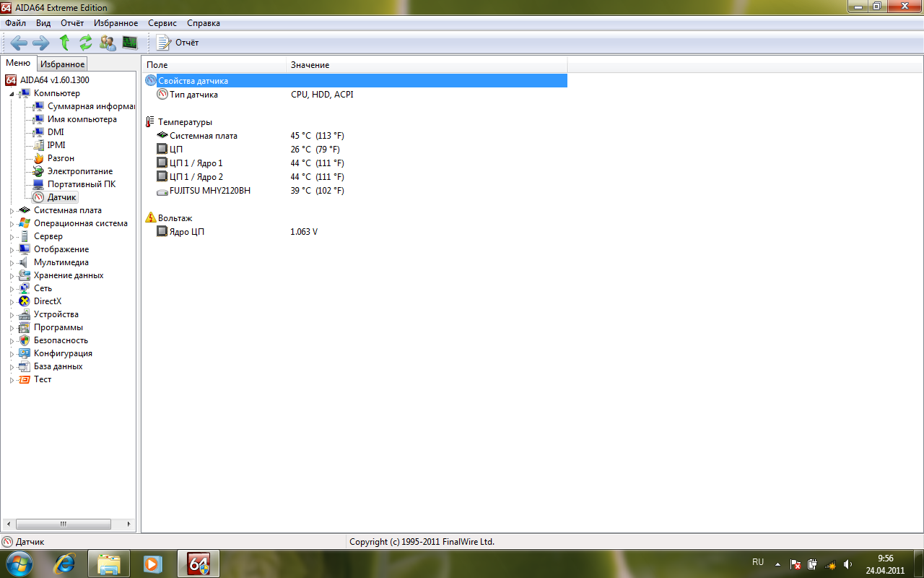
Task: Click the Безопасность shield icon
Action: pos(25,340)
